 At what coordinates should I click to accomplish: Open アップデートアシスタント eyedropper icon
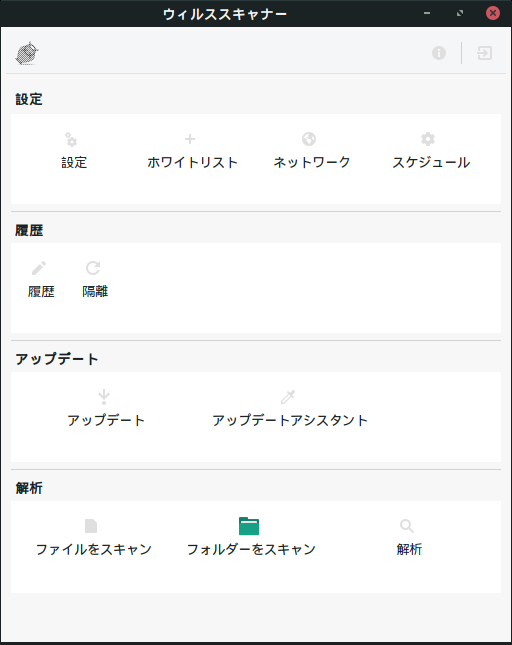pos(288,397)
